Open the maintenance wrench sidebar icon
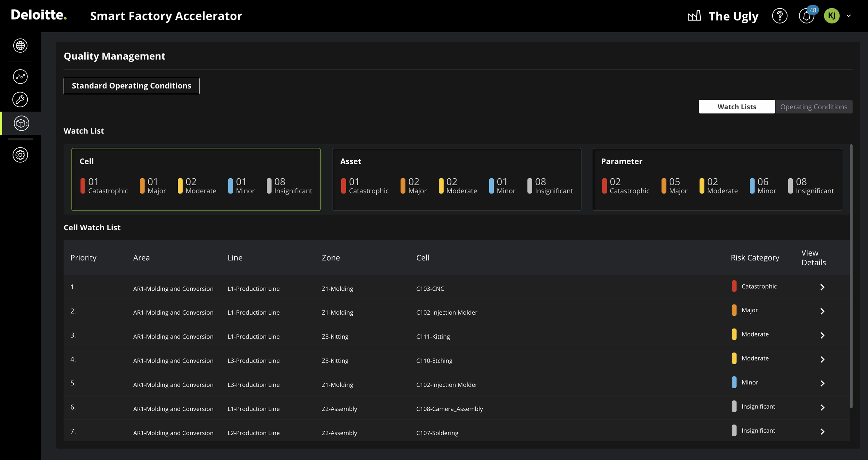The height and width of the screenshot is (460, 868). (x=20, y=100)
